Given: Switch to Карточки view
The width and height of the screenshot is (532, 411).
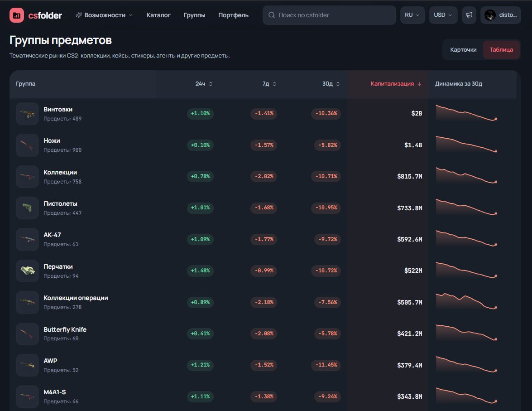Looking at the screenshot, I should pos(463,49).
